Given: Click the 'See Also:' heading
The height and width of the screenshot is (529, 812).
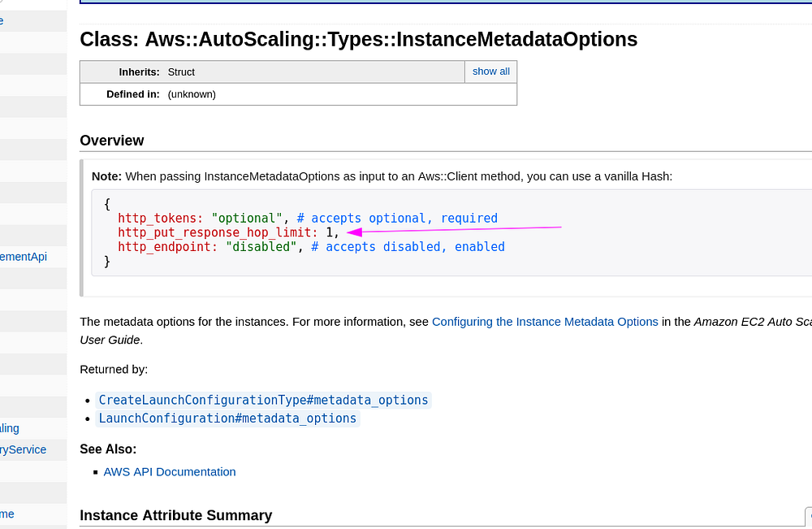Looking at the screenshot, I should (x=108, y=449).
